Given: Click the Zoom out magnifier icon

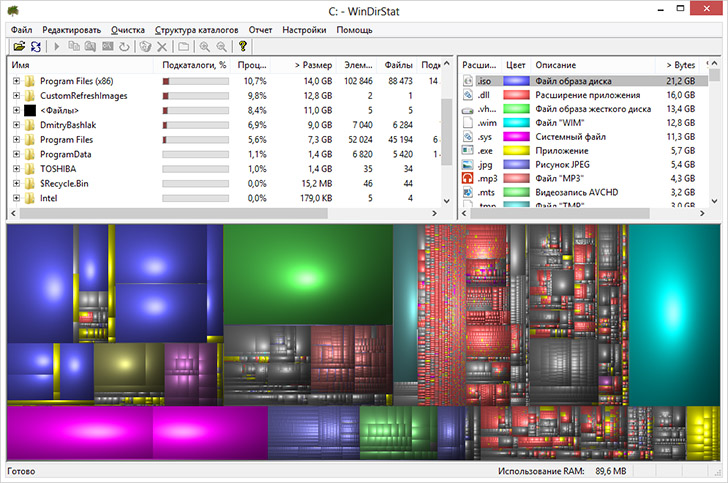Looking at the screenshot, I should click(x=221, y=47).
